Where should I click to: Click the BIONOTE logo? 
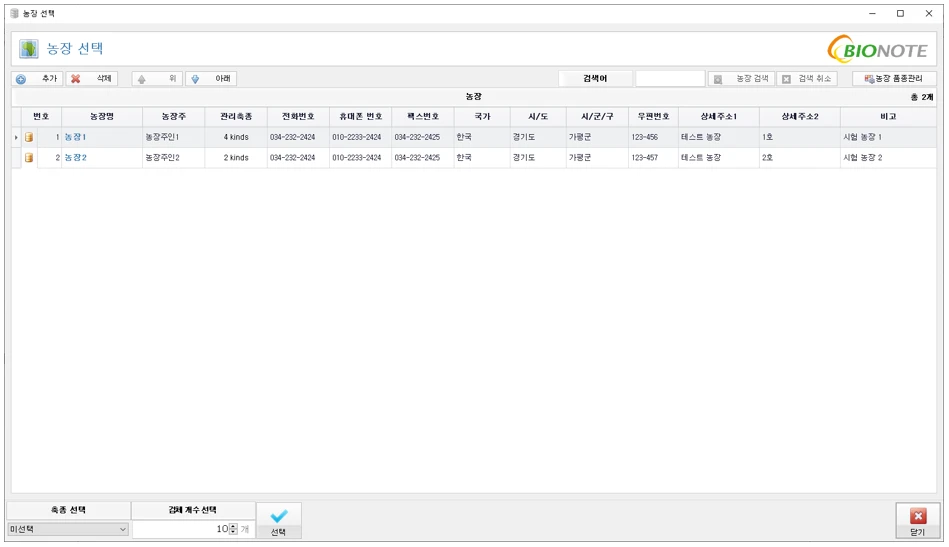click(878, 49)
